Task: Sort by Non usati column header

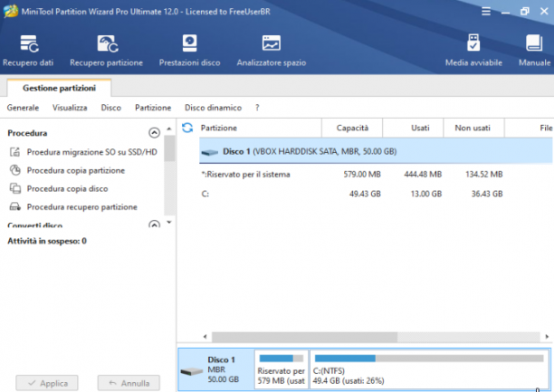Action: (473, 128)
